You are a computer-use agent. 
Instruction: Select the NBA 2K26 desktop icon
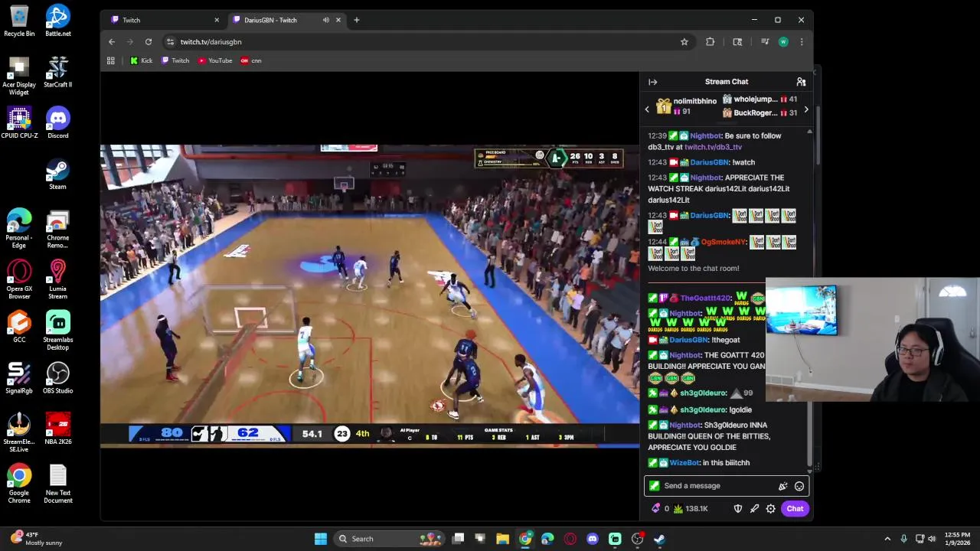click(x=58, y=430)
